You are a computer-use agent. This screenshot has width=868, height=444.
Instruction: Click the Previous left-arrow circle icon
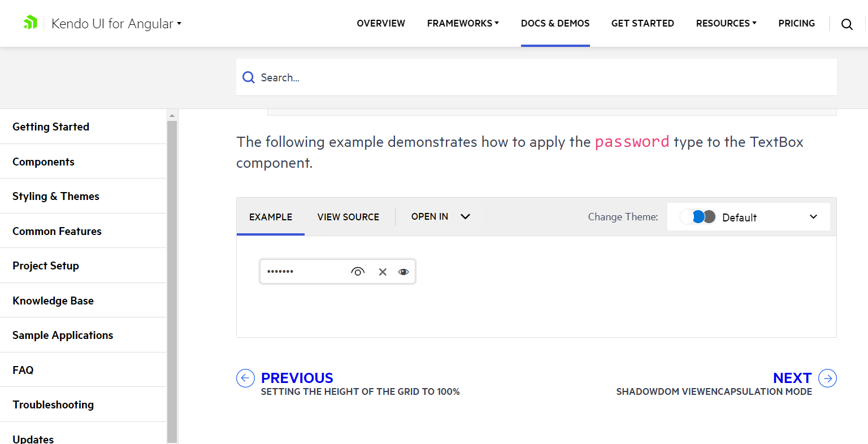pos(245,378)
